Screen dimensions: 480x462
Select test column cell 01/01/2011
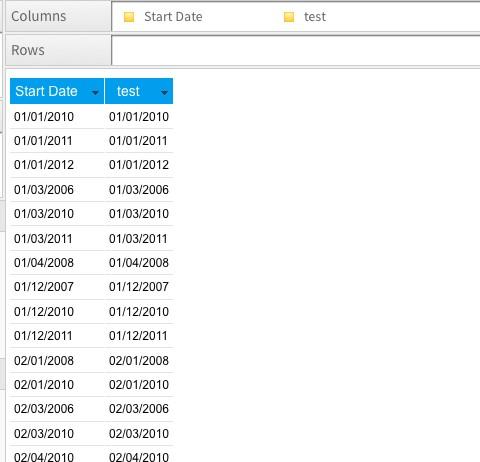(x=139, y=141)
